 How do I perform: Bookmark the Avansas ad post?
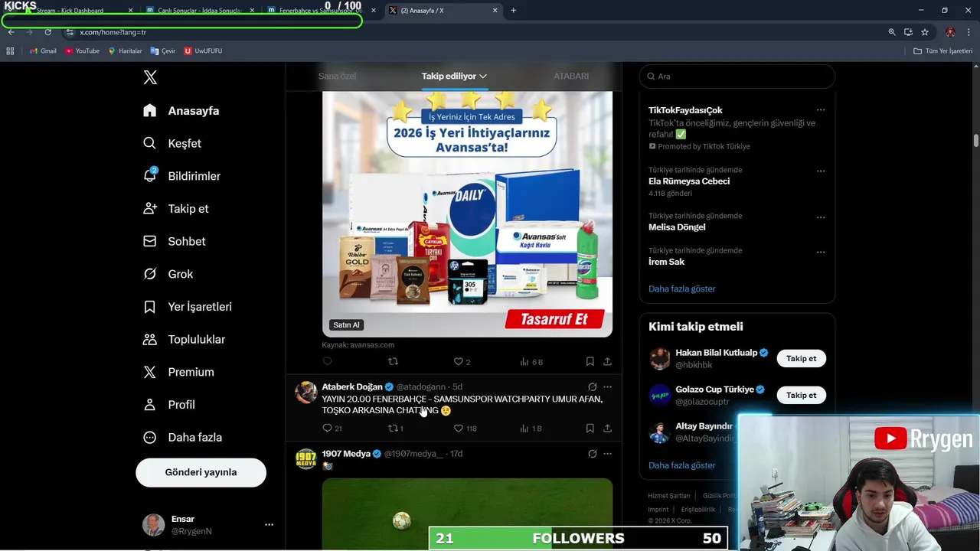tap(590, 361)
